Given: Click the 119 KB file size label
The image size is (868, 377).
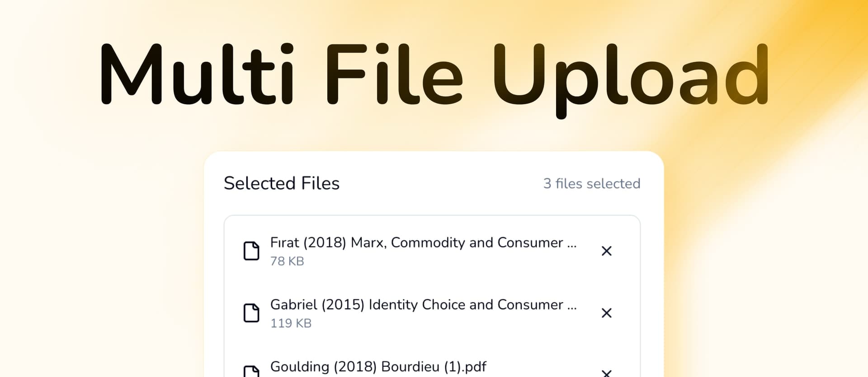Looking at the screenshot, I should point(291,323).
